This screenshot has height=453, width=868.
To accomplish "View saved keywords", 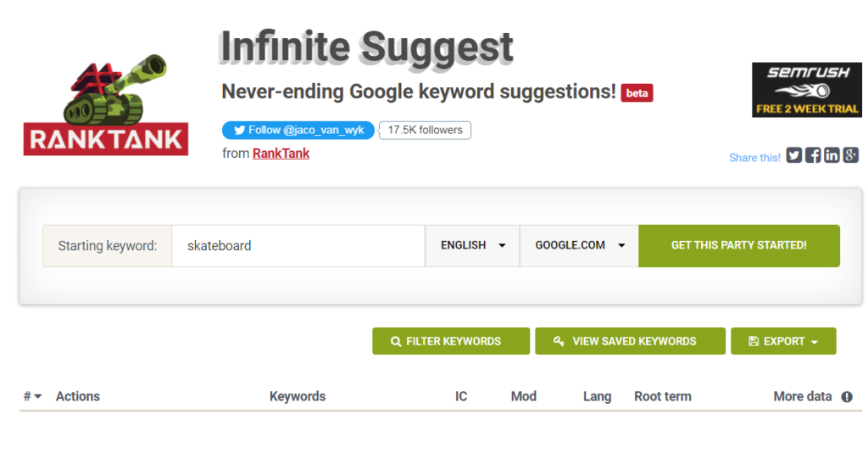I will pyautogui.click(x=630, y=341).
